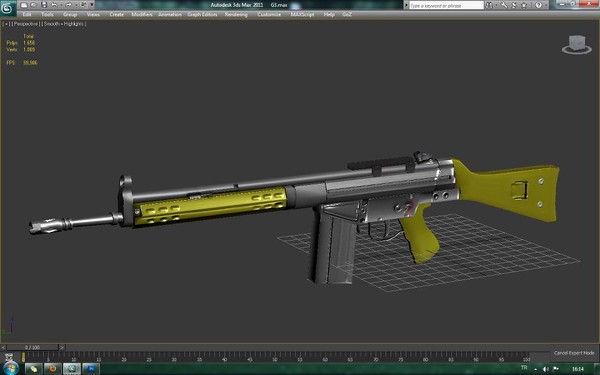Open the GoZ menu

(x=347, y=15)
